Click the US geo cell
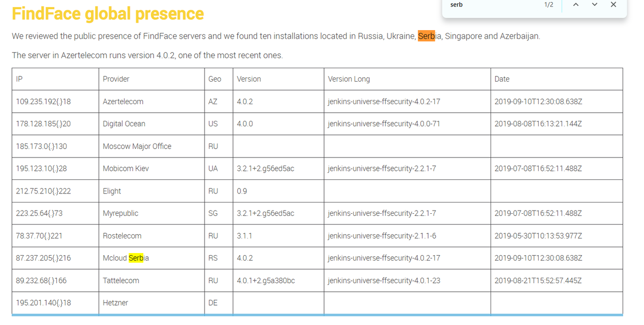 click(218, 124)
